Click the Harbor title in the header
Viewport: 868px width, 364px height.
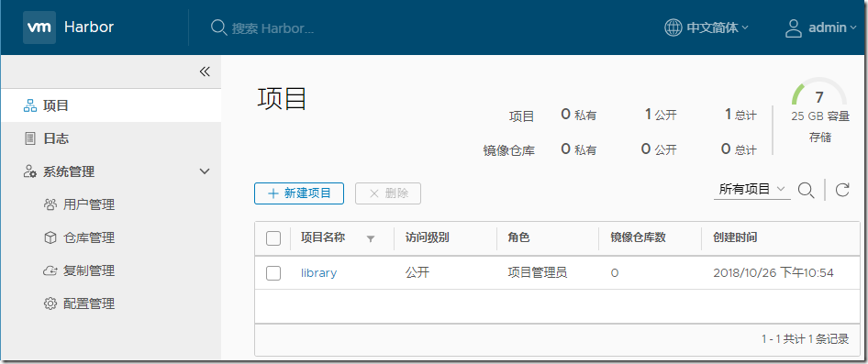click(89, 28)
